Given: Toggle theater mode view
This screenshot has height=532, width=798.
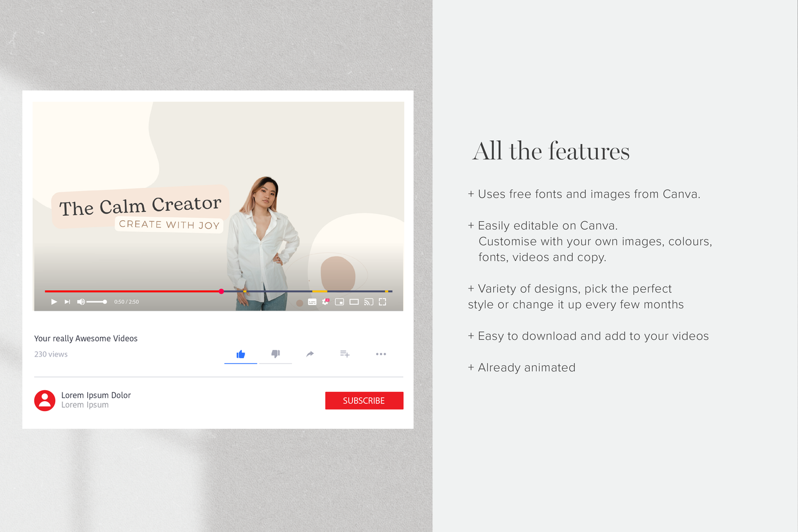Looking at the screenshot, I should point(354,302).
